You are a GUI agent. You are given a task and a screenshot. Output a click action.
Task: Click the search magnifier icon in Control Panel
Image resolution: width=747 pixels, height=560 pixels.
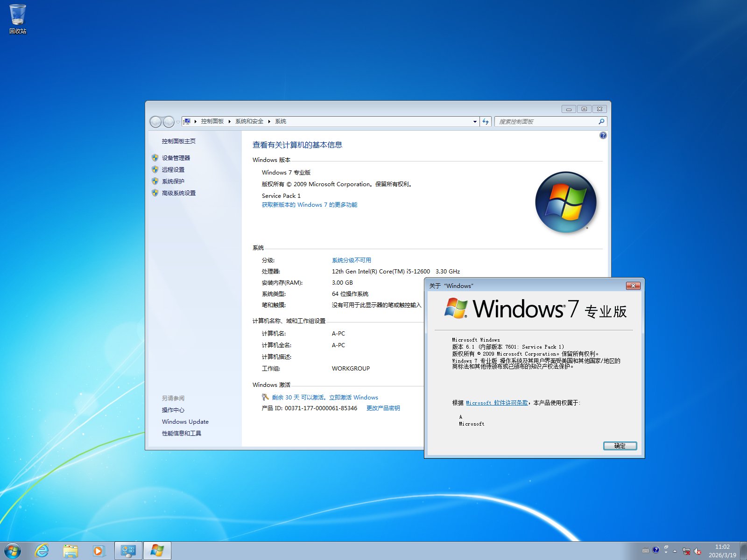[601, 121]
